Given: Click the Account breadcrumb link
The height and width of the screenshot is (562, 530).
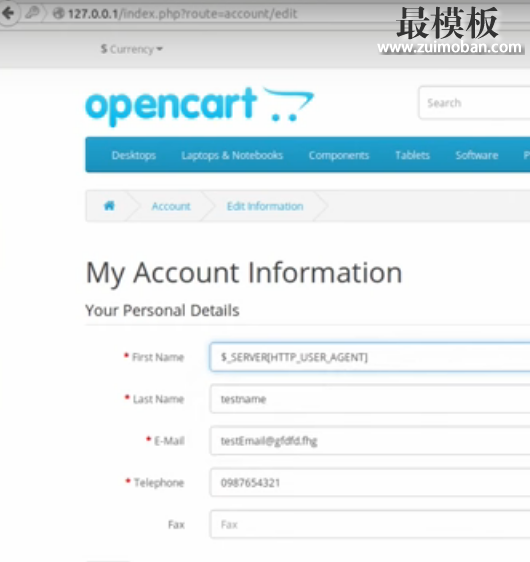Looking at the screenshot, I should click(171, 206).
